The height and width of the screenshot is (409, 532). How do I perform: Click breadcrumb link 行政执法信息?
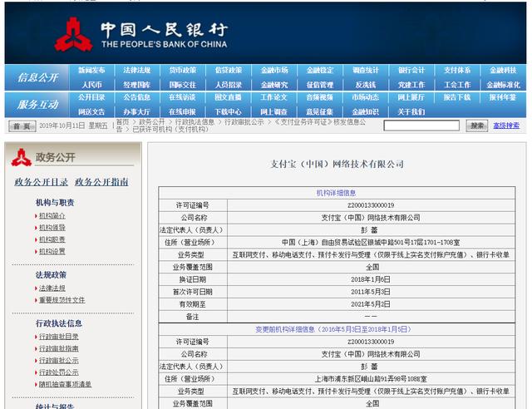(195, 122)
